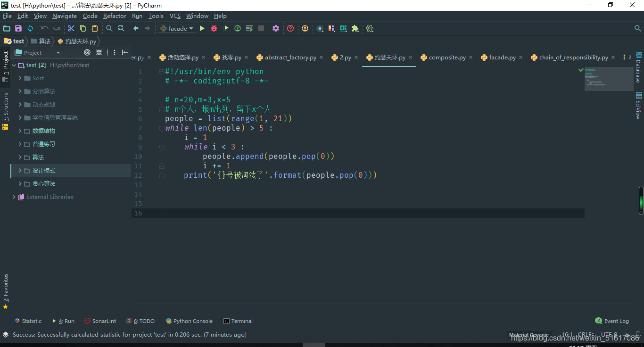Open Settings with the purple gear icon
The width and height of the screenshot is (644, 347).
point(276,28)
